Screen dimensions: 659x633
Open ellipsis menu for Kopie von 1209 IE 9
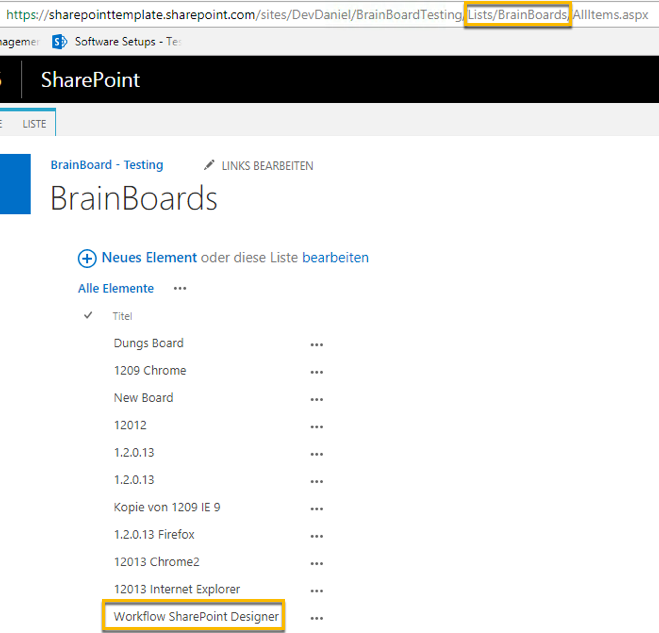click(316, 509)
